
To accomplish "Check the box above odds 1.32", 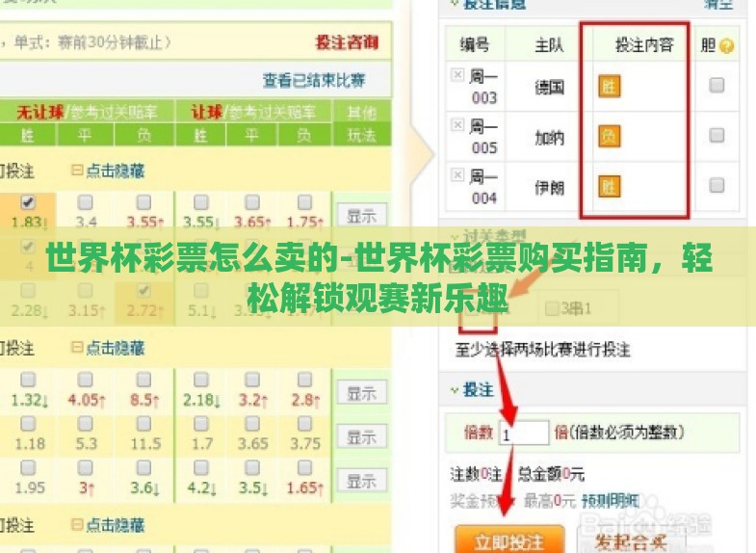I will (x=28, y=380).
